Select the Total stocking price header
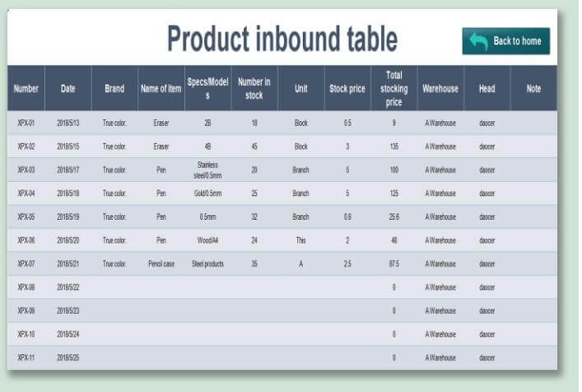Image resolution: width=582 pixels, height=392 pixels. (394, 88)
